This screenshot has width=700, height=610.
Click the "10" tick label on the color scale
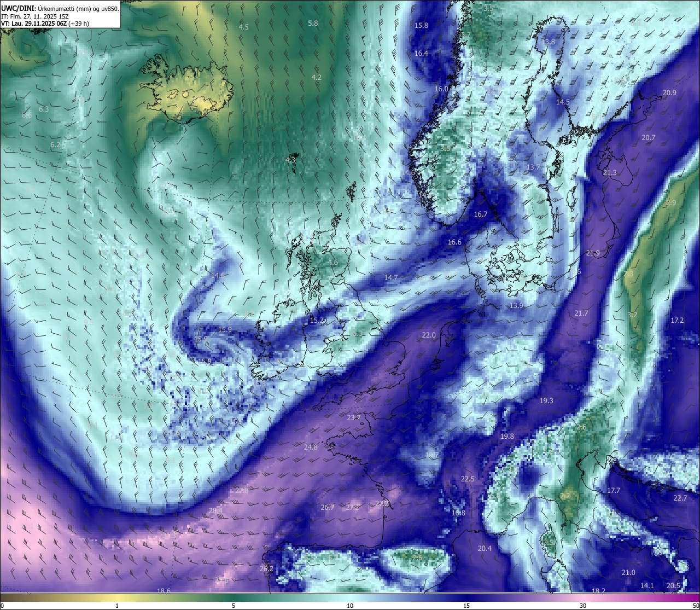[350, 606]
